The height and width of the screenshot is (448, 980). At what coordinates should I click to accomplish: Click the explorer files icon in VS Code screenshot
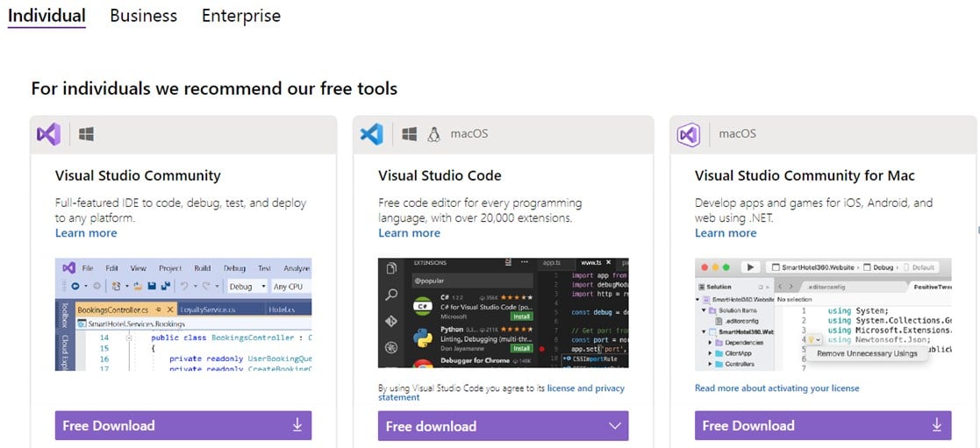click(391, 268)
